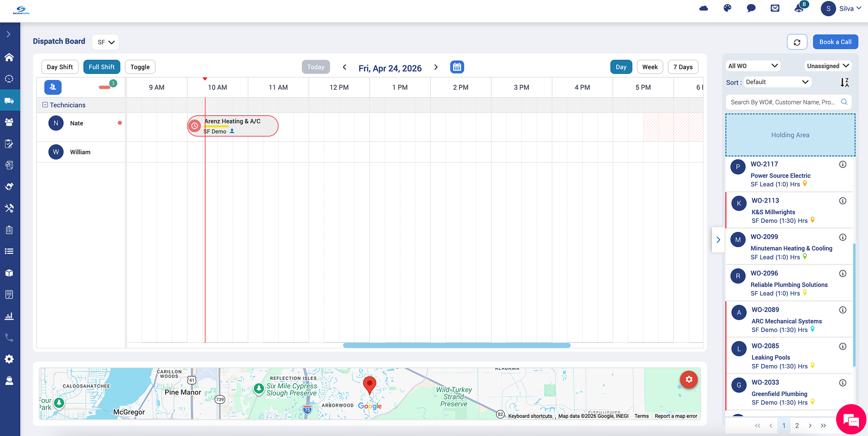Viewport: 868px width, 436px height.
Task: Expand the left sidebar menu
Action: (9, 34)
